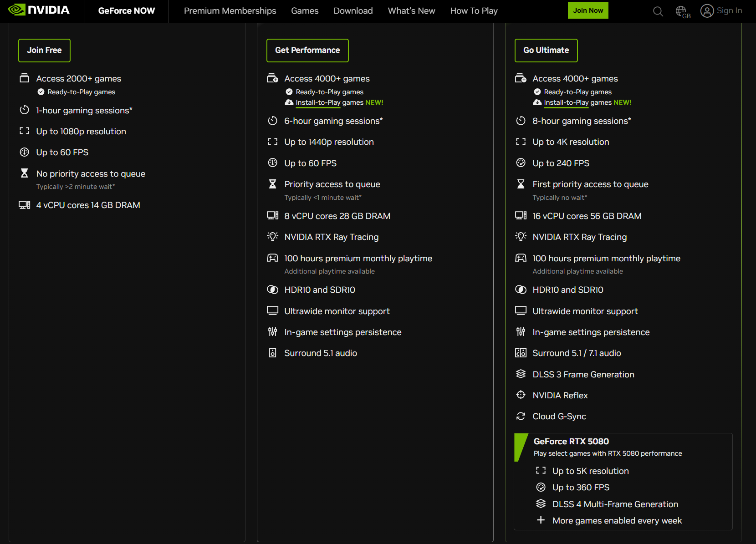The height and width of the screenshot is (544, 756).
Task: Click the Performance Ultrawide monitor icon
Action: (273, 311)
